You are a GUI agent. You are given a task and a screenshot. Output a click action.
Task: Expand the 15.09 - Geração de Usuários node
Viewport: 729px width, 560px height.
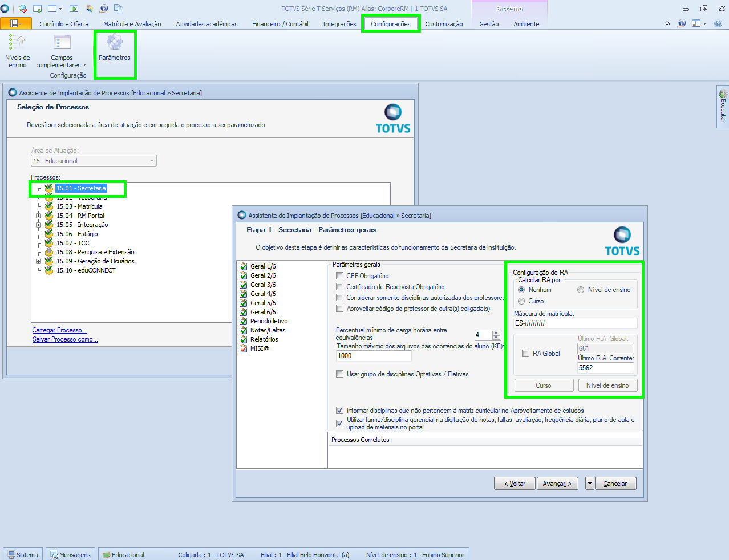pos(38,261)
